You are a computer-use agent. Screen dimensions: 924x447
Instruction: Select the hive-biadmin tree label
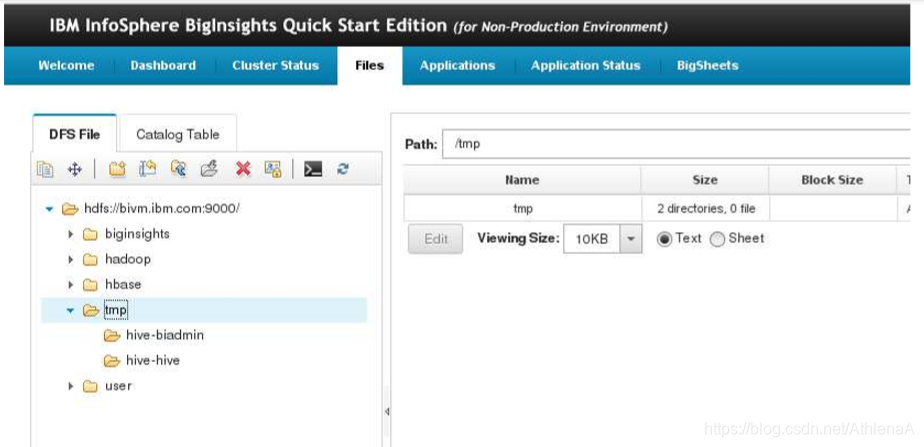[x=165, y=335]
